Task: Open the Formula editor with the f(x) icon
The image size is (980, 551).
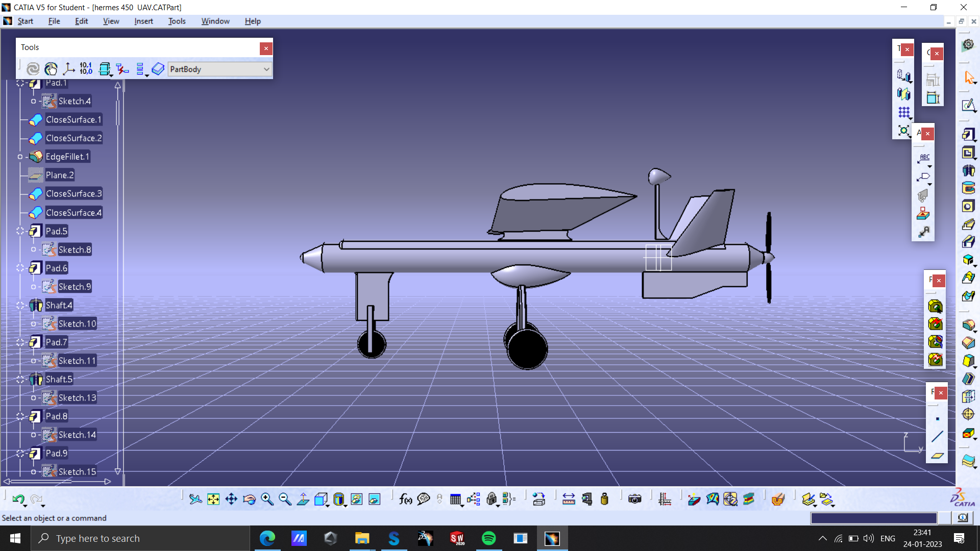Action: tap(406, 499)
